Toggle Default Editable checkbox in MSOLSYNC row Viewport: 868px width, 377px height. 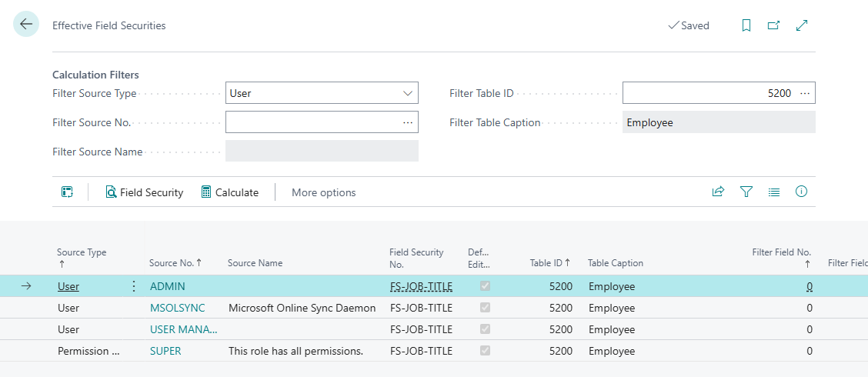tap(485, 308)
